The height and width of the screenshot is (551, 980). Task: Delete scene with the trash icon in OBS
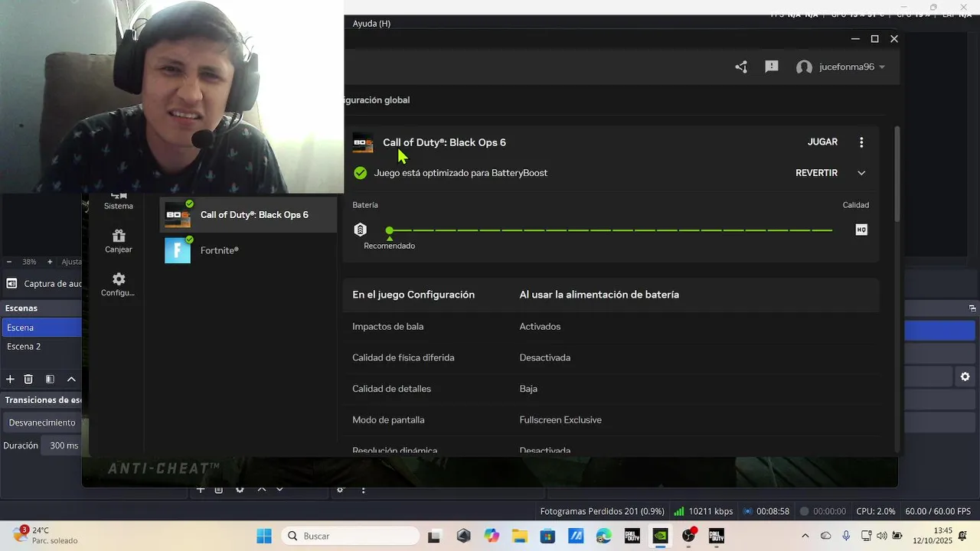click(28, 379)
